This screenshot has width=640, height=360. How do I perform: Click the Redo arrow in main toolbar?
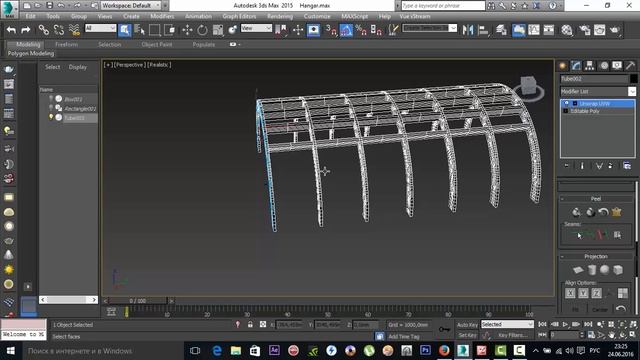point(26,30)
